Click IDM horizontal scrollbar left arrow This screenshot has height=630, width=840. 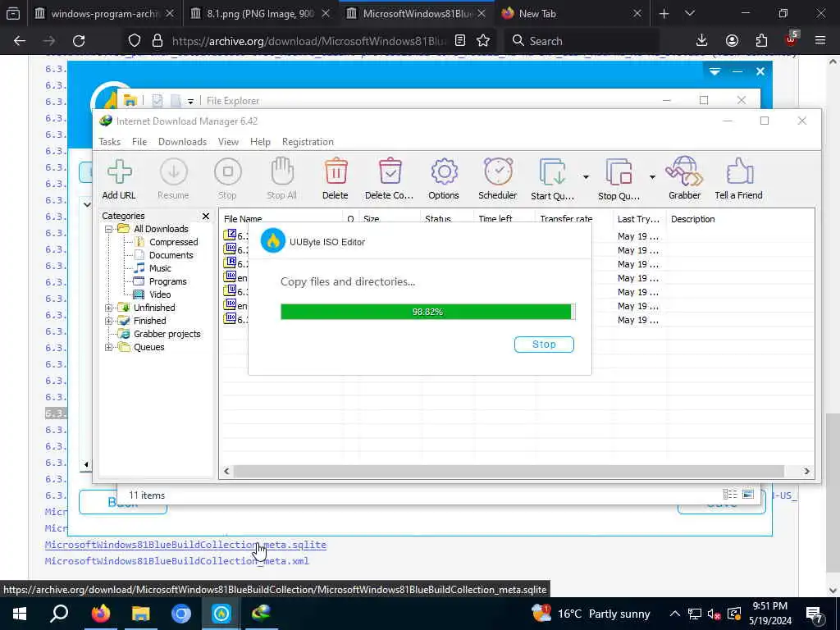[226, 472]
